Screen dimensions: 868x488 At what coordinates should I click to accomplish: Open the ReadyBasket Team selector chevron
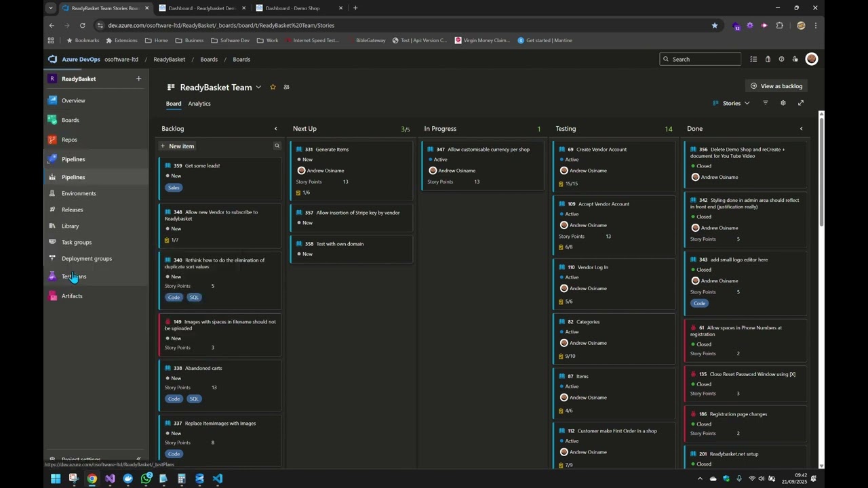click(258, 87)
